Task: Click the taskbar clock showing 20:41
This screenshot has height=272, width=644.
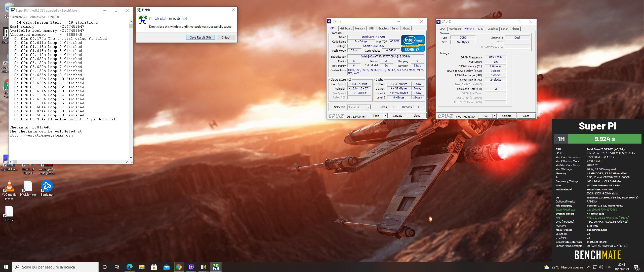Action: pos(622,267)
